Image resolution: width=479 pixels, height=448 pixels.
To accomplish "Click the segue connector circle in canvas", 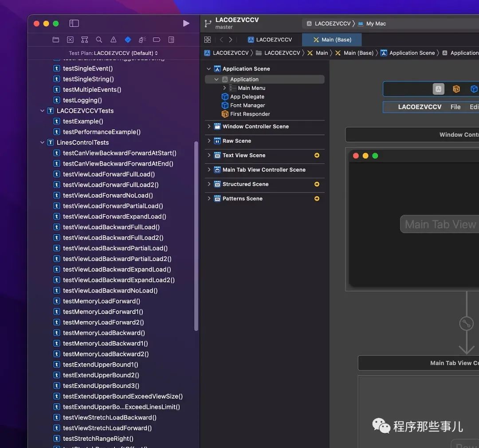I will [467, 324].
